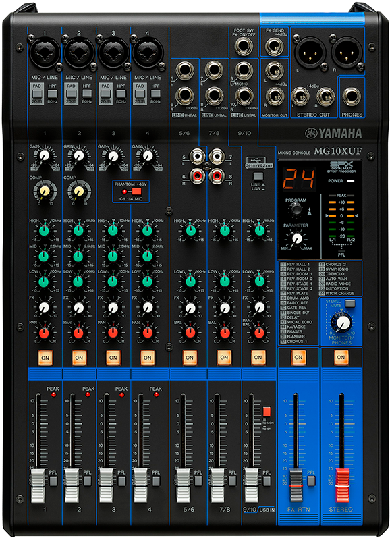The image size is (392, 540).
Task: Click the FX SEND output jack
Action: (x=275, y=47)
